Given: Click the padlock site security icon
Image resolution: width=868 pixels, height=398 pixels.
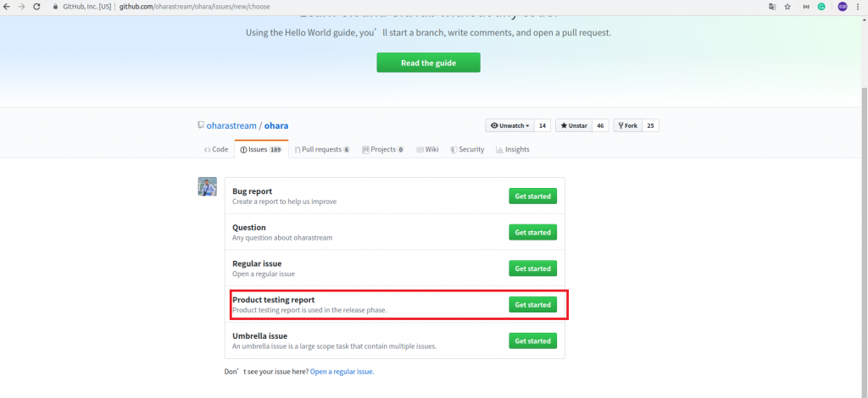Looking at the screenshot, I should 55,7.
